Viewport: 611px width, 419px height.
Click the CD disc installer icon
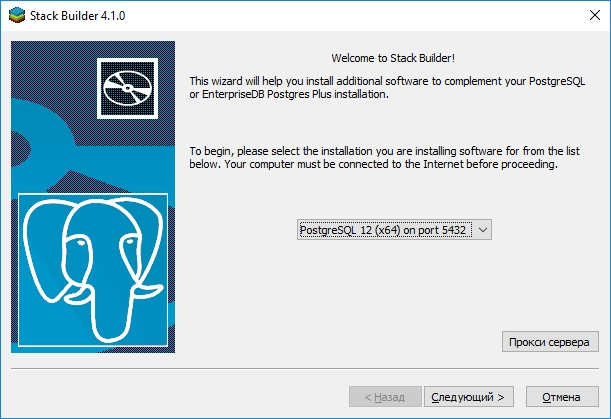click(125, 84)
